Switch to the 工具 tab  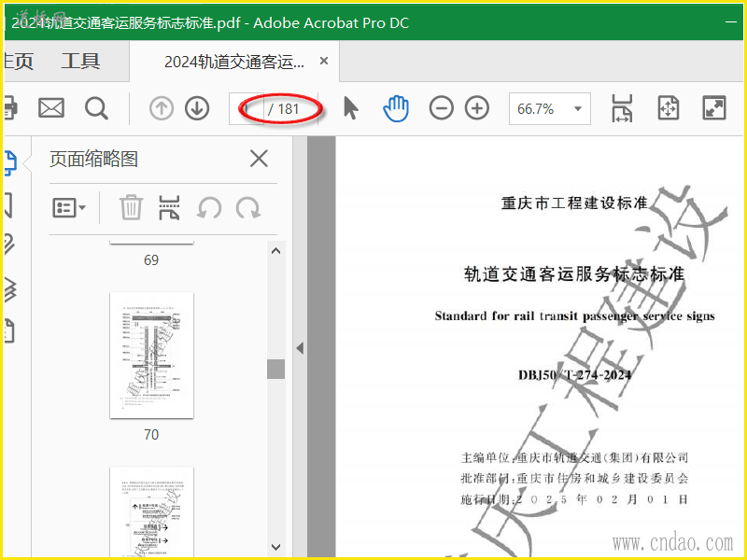click(x=80, y=61)
